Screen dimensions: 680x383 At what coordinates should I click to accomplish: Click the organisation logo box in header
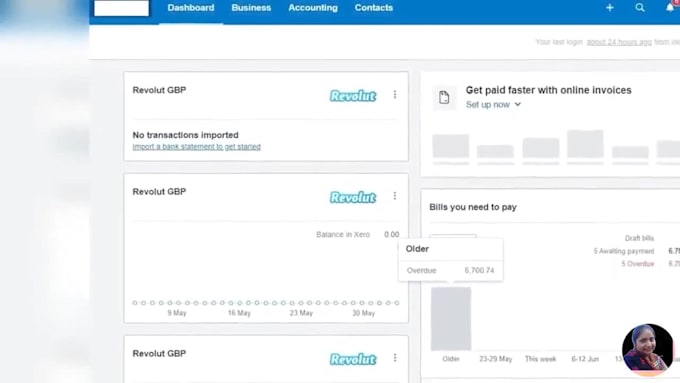(121, 8)
